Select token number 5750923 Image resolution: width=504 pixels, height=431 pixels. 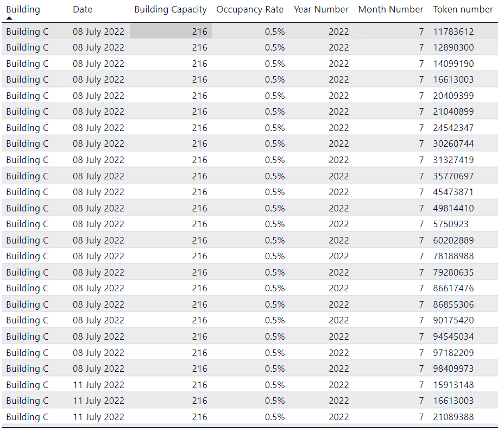(451, 224)
